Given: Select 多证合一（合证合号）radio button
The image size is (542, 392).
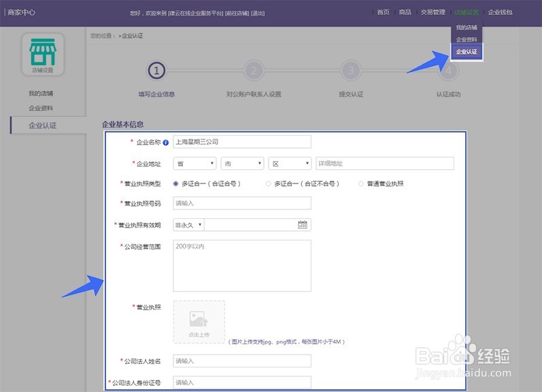Looking at the screenshot, I should pyautogui.click(x=175, y=183).
